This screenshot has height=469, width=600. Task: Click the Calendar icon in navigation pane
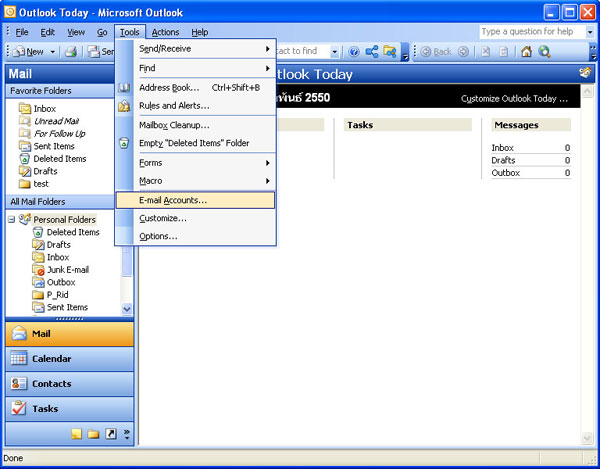19,358
